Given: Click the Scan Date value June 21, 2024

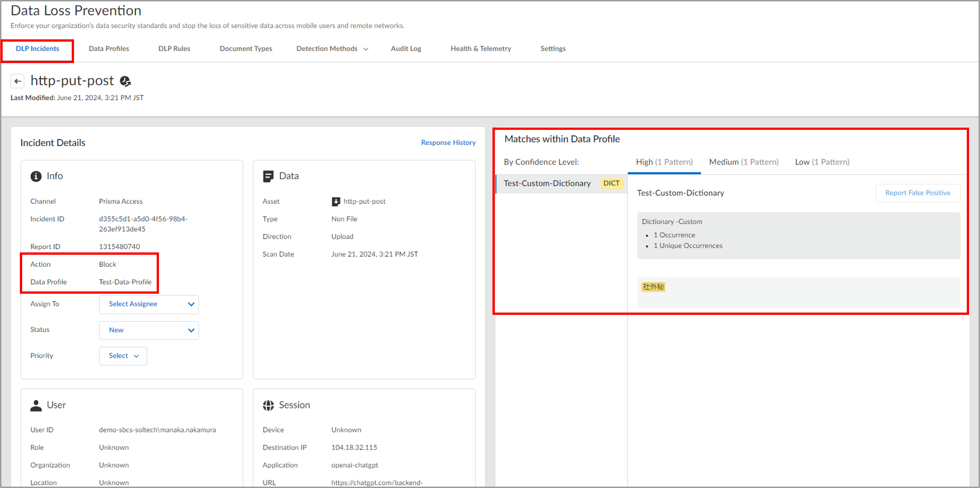Looking at the screenshot, I should [x=374, y=254].
